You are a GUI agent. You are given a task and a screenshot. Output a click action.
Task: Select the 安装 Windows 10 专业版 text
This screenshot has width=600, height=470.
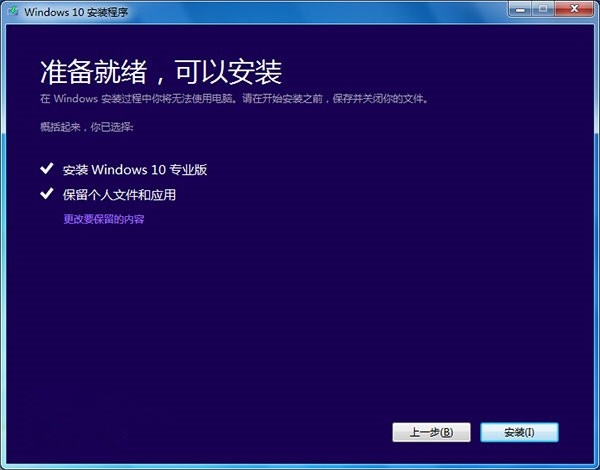click(x=135, y=170)
